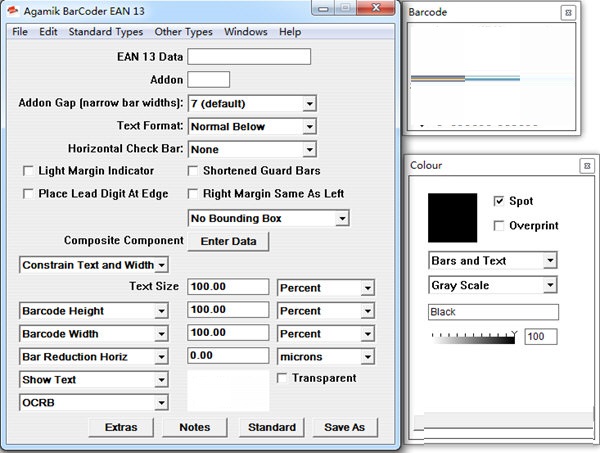
Task: Expand Constrain Text and Width dropdown
Action: (162, 265)
